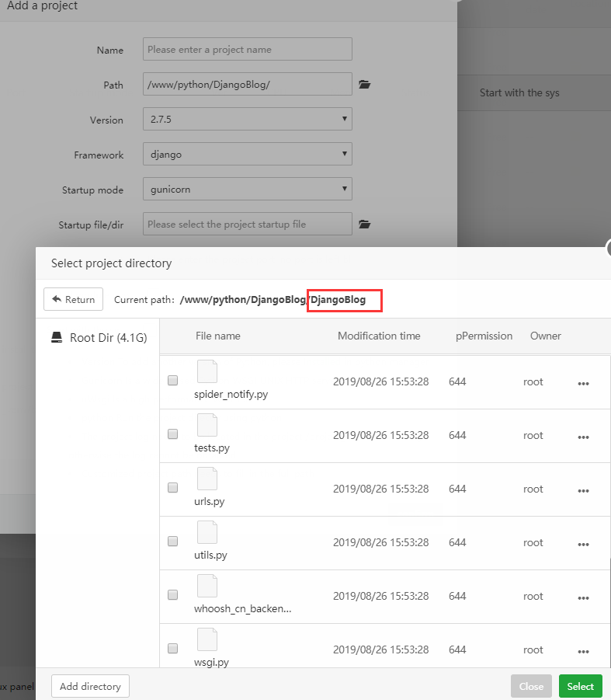Open folder browser next to Path field
The image size is (611, 700).
tap(365, 85)
